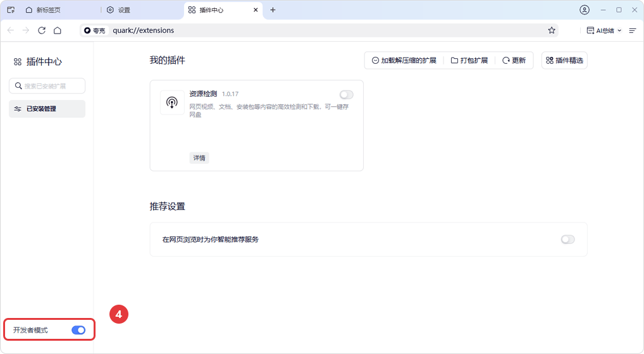
Task: Open 插件精选 plugin store
Action: click(564, 61)
